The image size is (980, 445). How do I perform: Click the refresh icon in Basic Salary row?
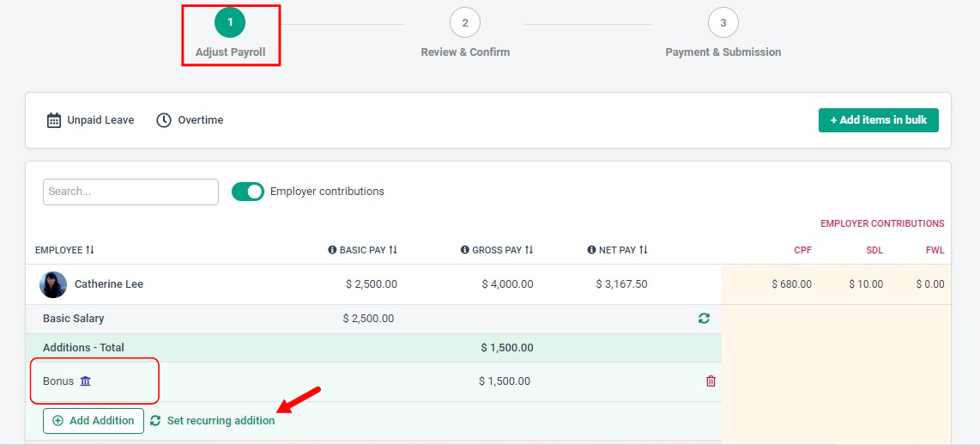(704, 318)
